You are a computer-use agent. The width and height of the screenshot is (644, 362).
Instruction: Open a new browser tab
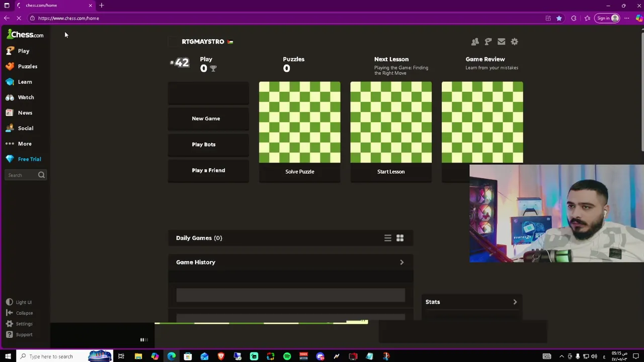tap(102, 6)
